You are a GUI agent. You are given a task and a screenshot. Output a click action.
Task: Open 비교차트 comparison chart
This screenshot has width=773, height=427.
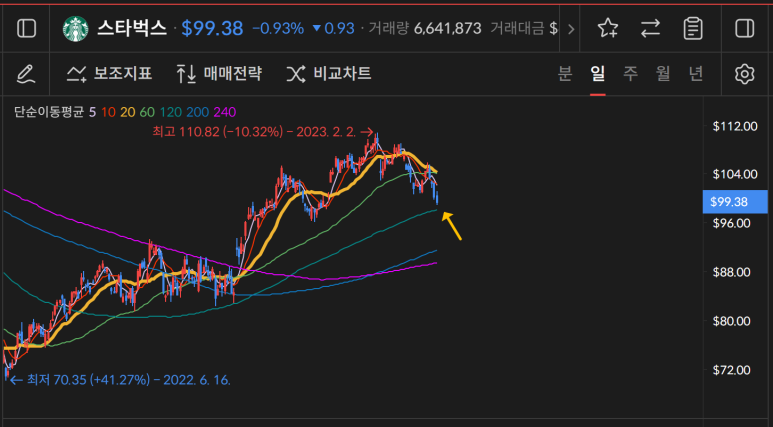click(x=329, y=74)
